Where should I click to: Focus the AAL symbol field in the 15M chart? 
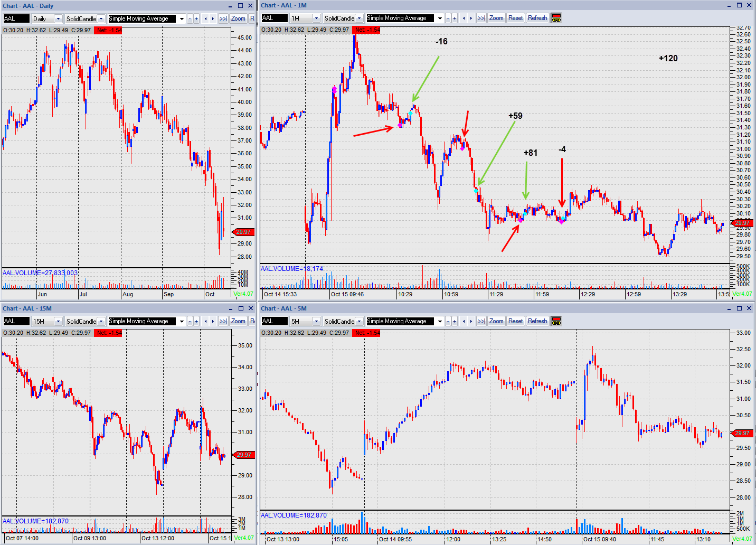[x=16, y=321]
